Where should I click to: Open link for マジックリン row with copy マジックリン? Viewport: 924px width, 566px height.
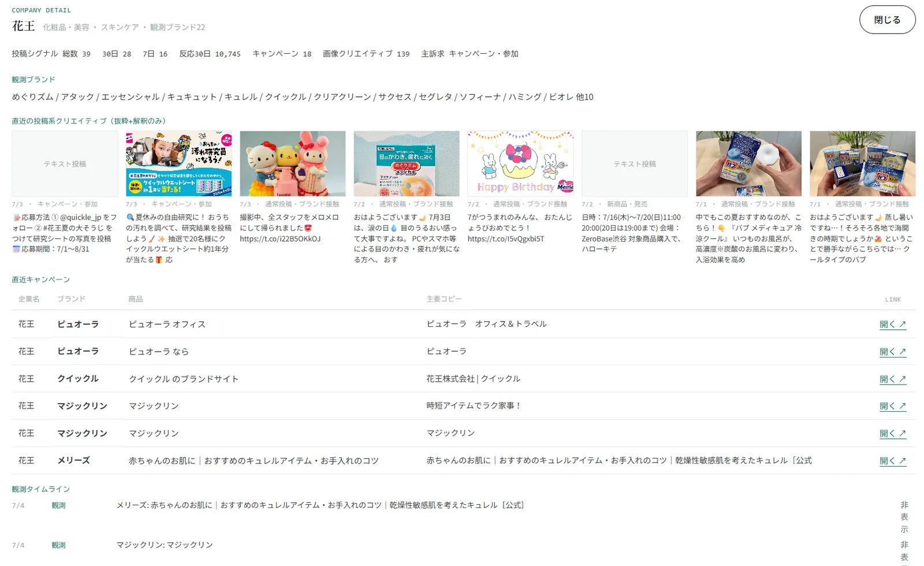coord(893,434)
